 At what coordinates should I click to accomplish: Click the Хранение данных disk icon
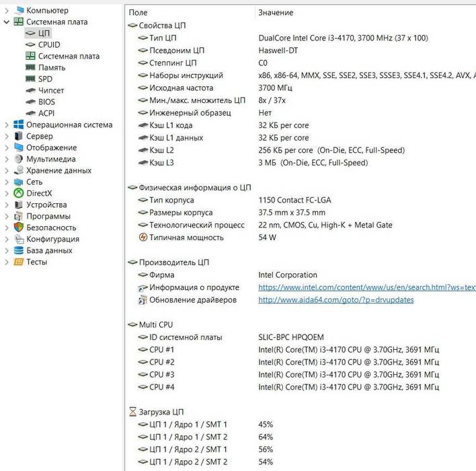pyautogui.click(x=19, y=170)
